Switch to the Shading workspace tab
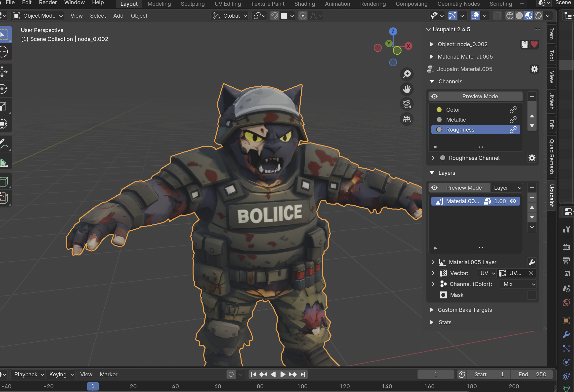 pyautogui.click(x=304, y=4)
